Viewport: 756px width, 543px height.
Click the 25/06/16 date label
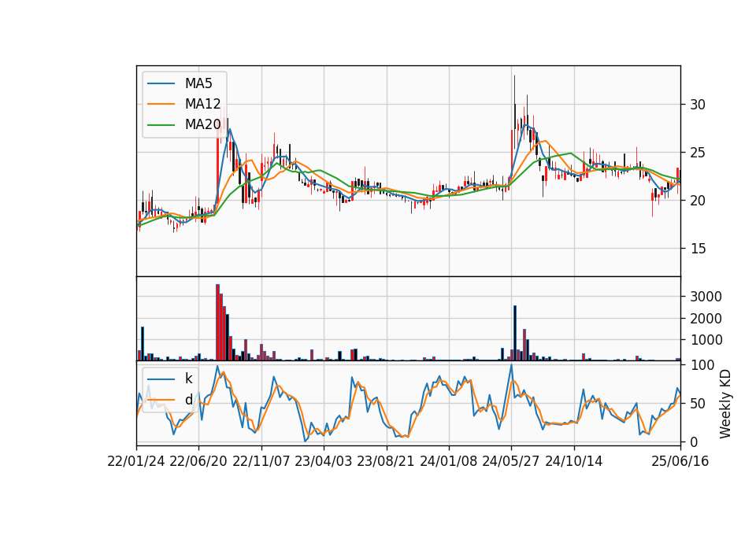coord(680,461)
